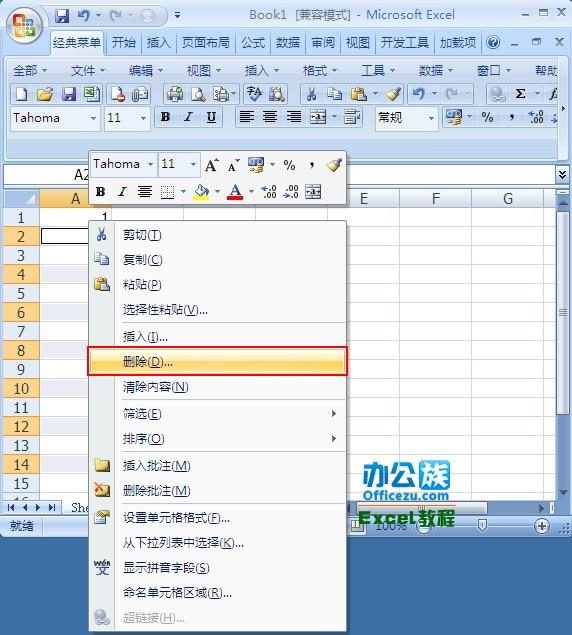Click the AutoSum sigma icon
The width and height of the screenshot is (572, 635).
520,94
